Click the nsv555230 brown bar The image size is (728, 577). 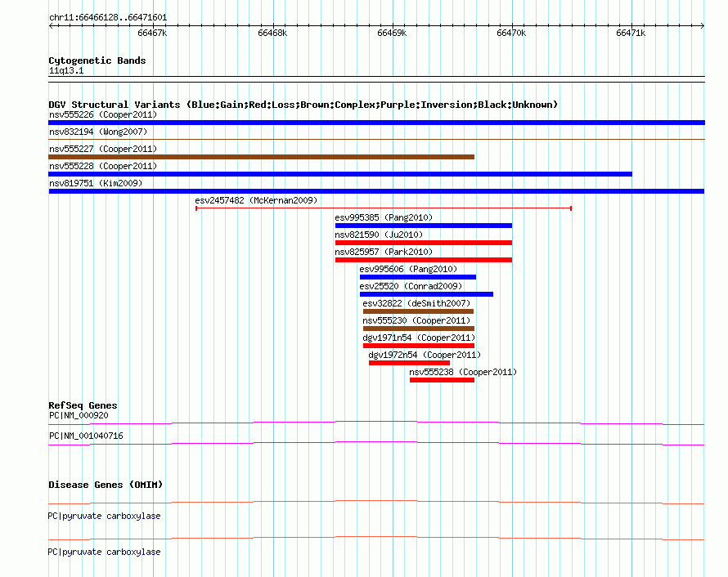coord(419,329)
